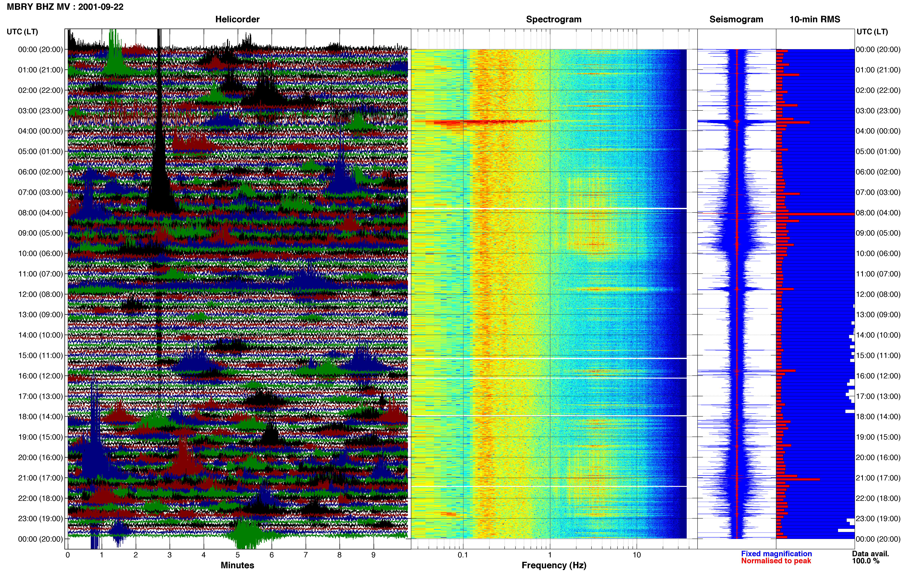Screen dimensions: 924x578
Task: Click the left time label '04:00 (00:00)'
Action: point(41,131)
